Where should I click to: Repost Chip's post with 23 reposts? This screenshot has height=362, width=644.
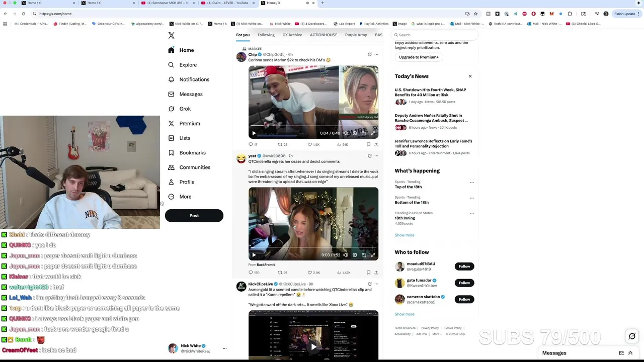pos(282,144)
